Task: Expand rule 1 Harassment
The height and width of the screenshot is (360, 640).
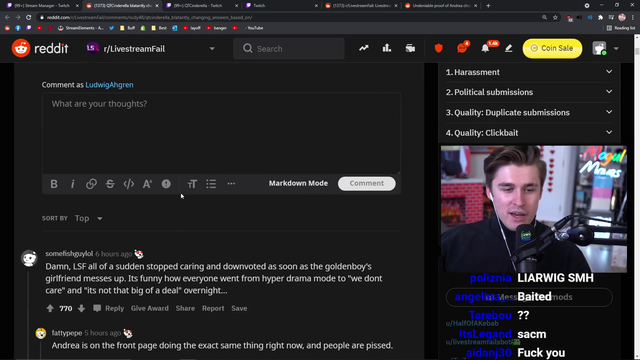Action: (x=529, y=72)
